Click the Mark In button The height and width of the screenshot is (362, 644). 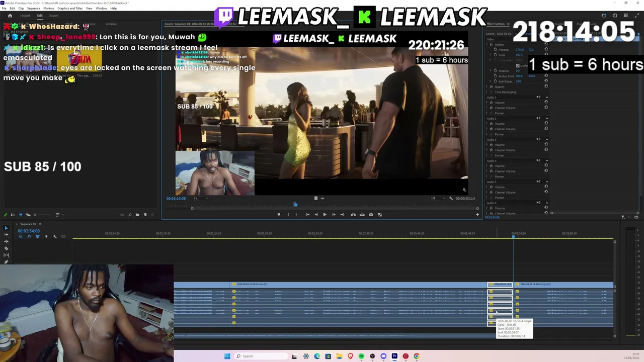288,215
